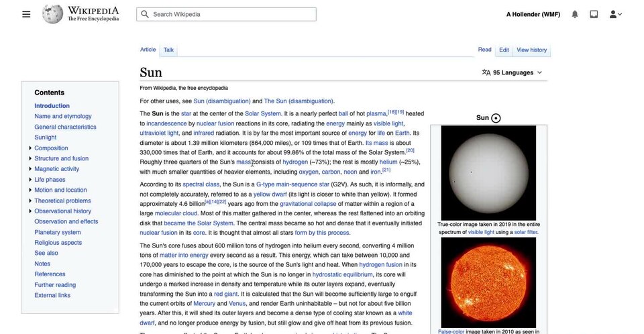
Task: Follow the G-type main-sequence star link
Action: [x=292, y=184]
